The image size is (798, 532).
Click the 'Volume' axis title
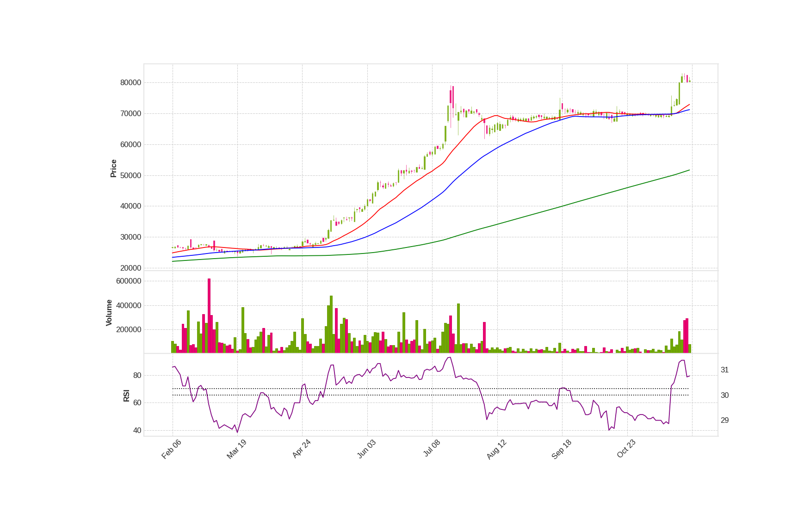(x=109, y=313)
